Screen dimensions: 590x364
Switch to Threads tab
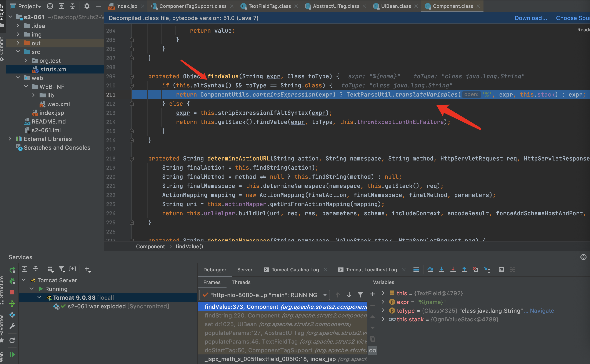click(x=241, y=282)
